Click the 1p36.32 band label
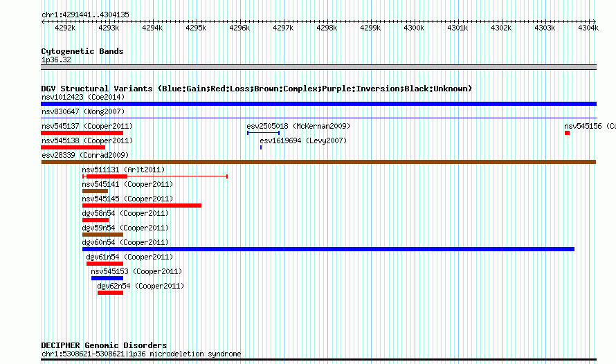Screen dimensions: 616x364 pos(56,60)
